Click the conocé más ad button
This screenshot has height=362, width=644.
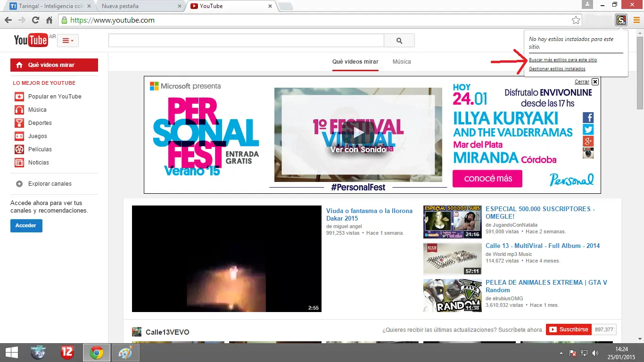point(487,179)
